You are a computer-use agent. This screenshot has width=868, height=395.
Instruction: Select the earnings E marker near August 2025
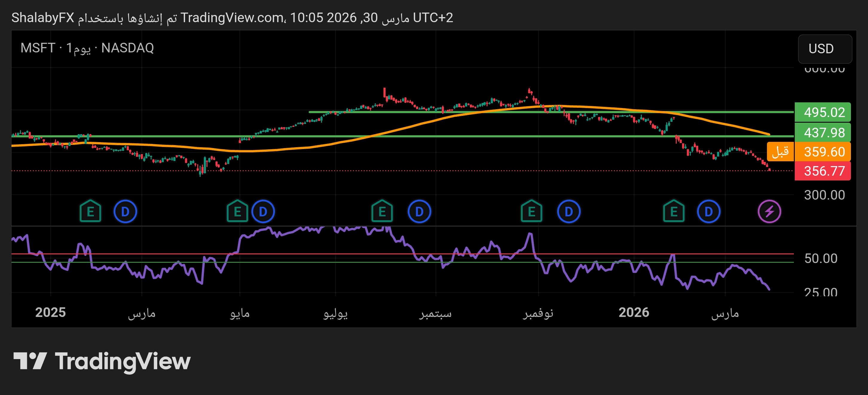click(382, 212)
